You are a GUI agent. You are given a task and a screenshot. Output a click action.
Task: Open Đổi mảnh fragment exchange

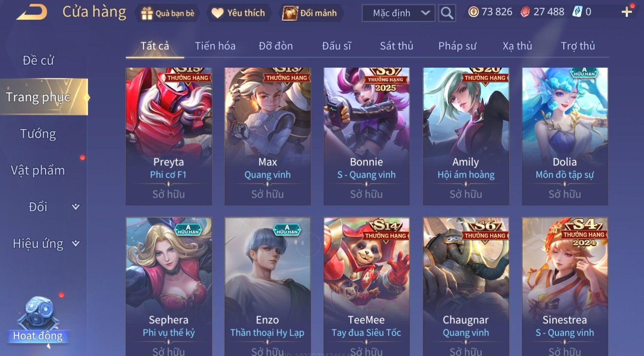point(309,13)
